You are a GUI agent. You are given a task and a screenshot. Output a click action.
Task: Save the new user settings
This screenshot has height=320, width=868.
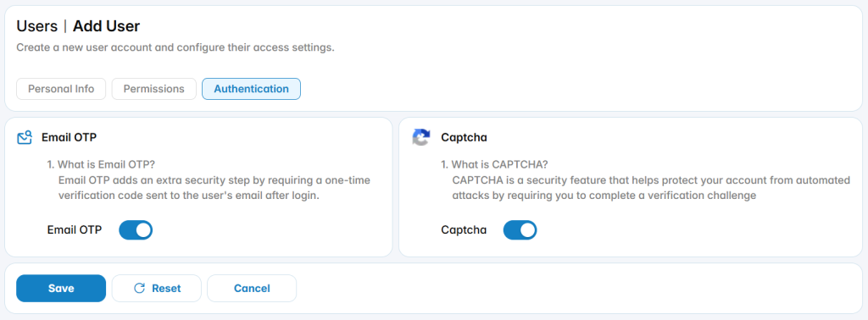61,289
